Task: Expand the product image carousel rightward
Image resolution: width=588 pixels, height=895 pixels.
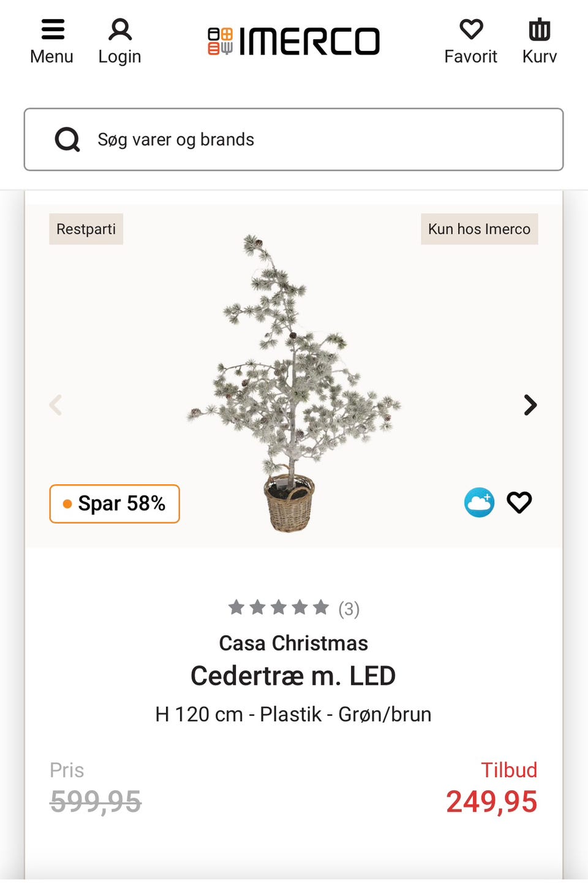Action: [529, 405]
